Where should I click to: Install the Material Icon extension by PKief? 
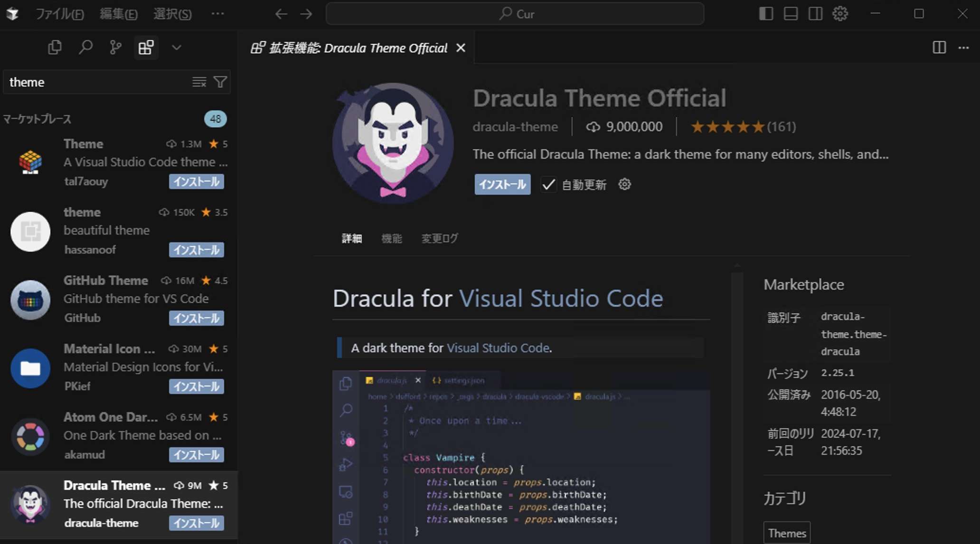pos(196,387)
